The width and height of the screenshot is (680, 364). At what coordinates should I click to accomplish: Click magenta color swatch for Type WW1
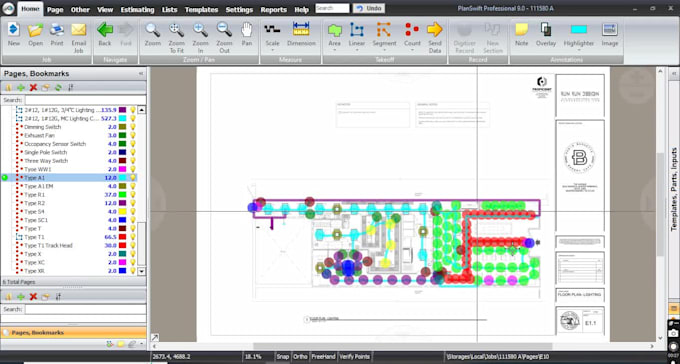[122, 169]
